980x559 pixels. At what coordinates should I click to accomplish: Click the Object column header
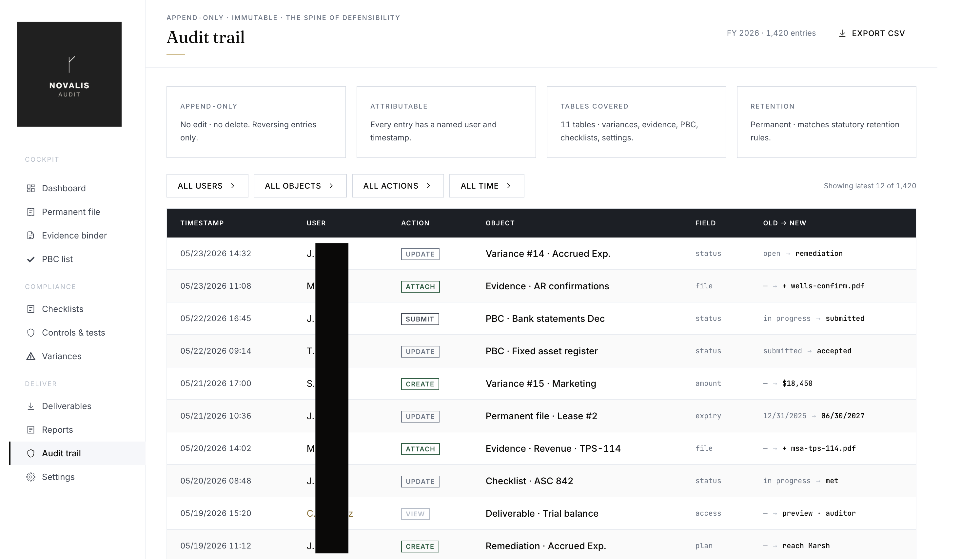point(500,223)
